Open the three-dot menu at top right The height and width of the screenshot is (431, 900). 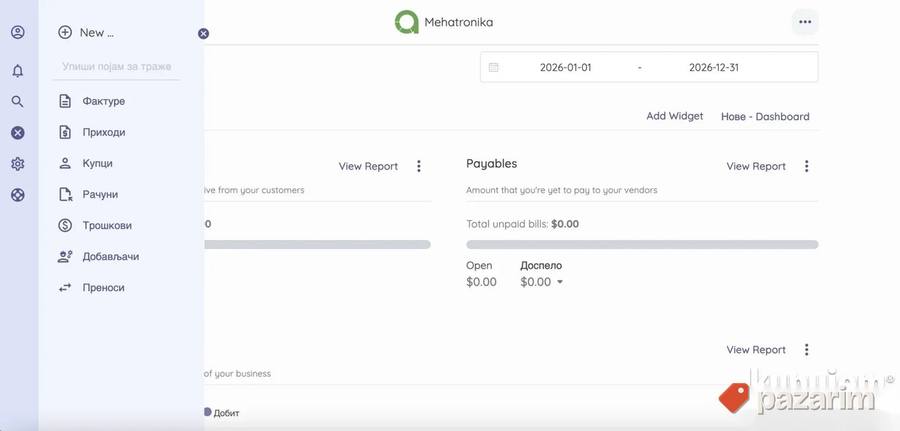[x=805, y=22]
